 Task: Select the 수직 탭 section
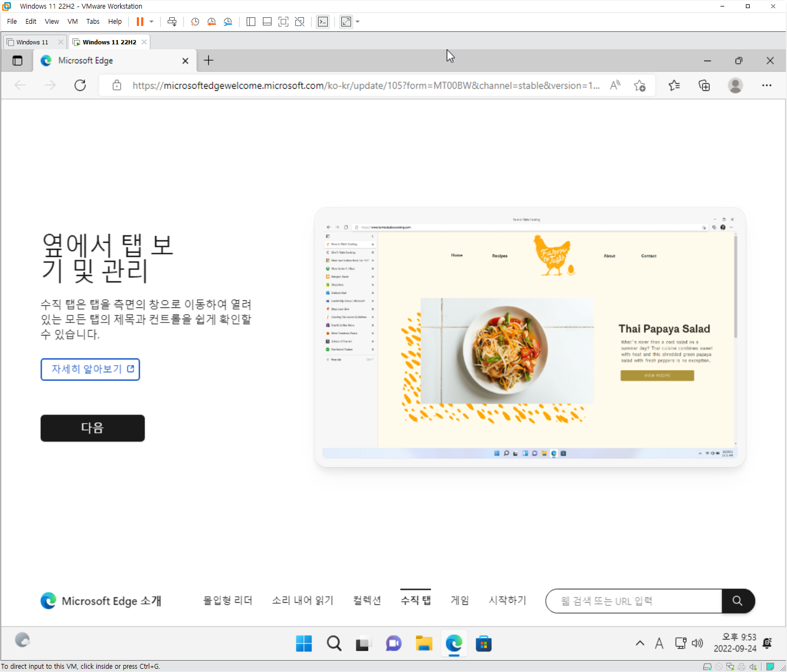tap(416, 601)
